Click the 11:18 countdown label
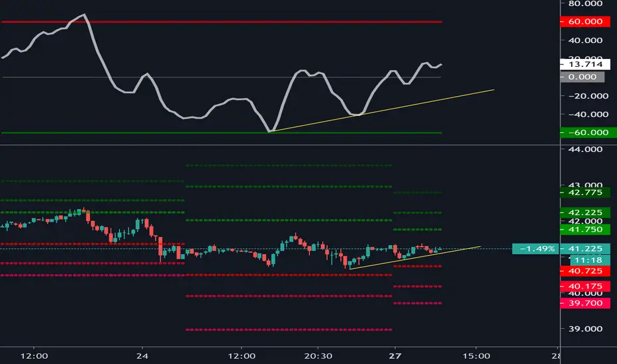The width and height of the screenshot is (617, 364). pyautogui.click(x=590, y=260)
